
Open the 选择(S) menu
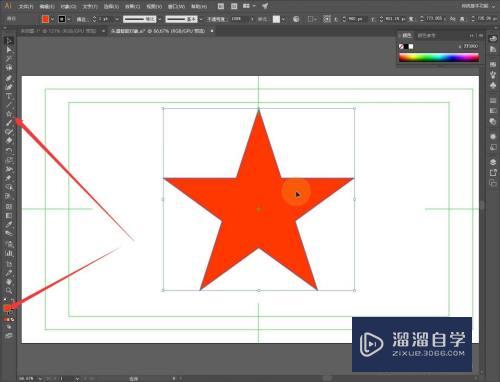(111, 6)
